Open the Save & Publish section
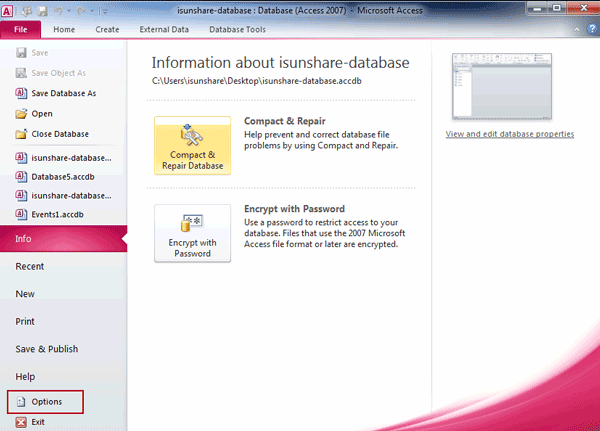Screen dimensions: 600x431 (47, 349)
